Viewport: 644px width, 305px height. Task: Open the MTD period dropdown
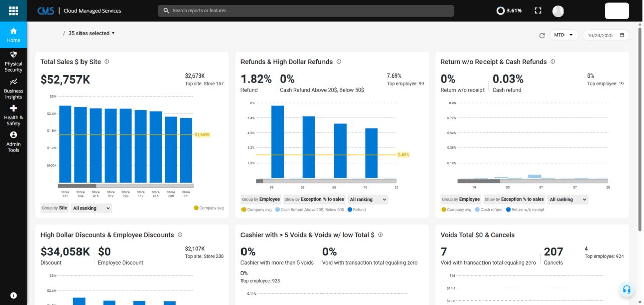(564, 35)
